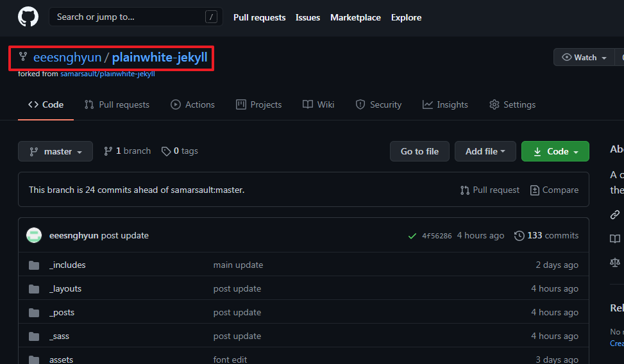The width and height of the screenshot is (624, 364).
Task: Focus the Search or jump to field
Action: 136,17
